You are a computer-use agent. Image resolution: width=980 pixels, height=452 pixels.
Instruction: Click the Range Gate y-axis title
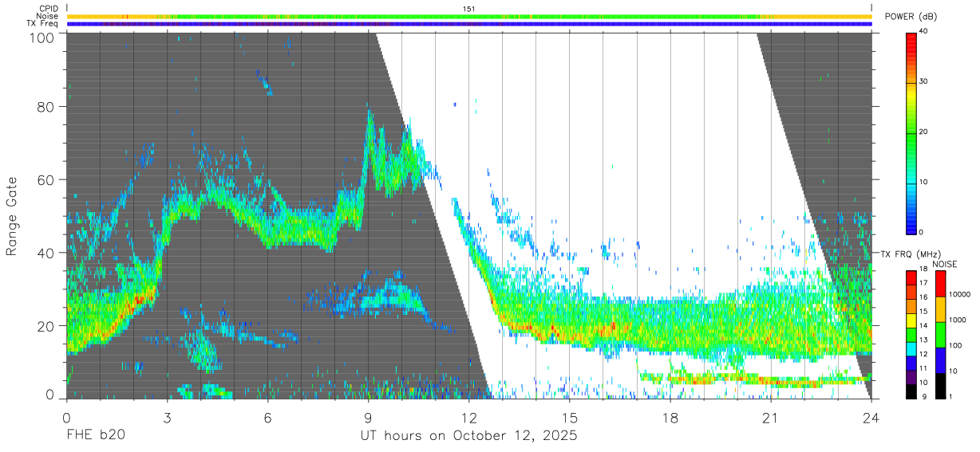click(x=13, y=218)
